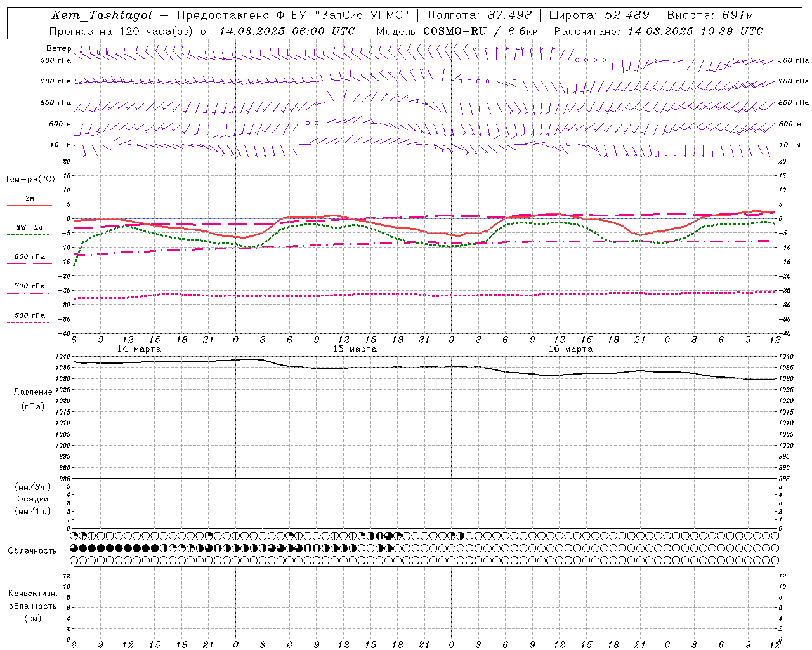
Task: Click the station name Kem_Tashtagol in the header
Action: click(102, 15)
